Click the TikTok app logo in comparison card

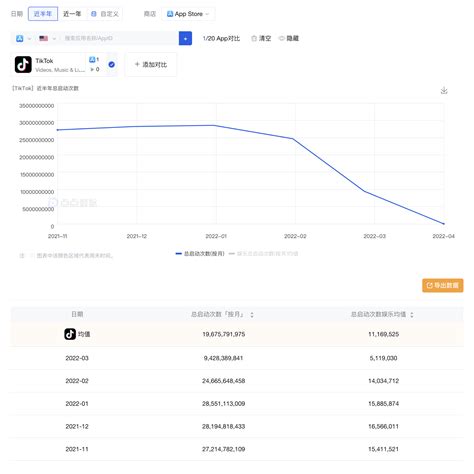(x=23, y=64)
